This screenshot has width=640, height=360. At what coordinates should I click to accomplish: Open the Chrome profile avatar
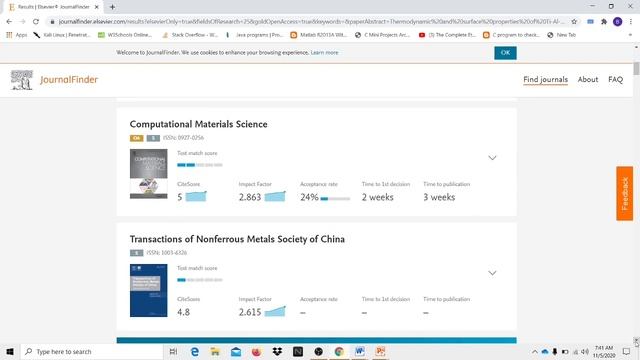(x=618, y=22)
